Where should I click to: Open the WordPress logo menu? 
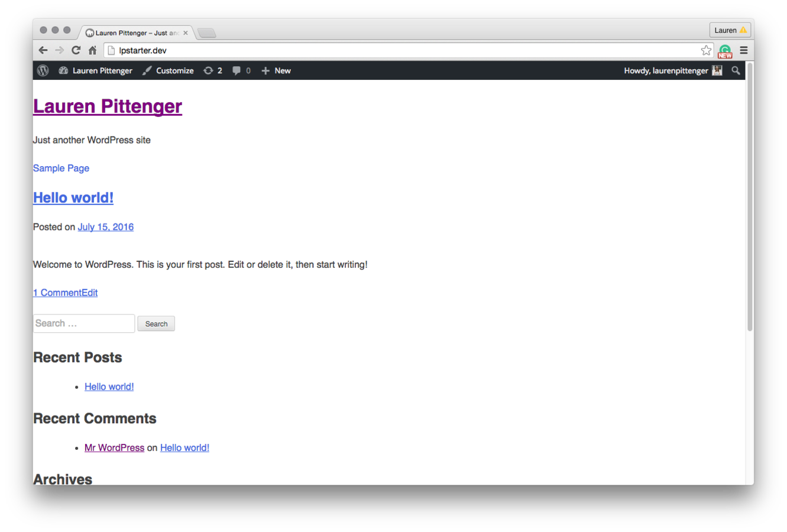[43, 70]
